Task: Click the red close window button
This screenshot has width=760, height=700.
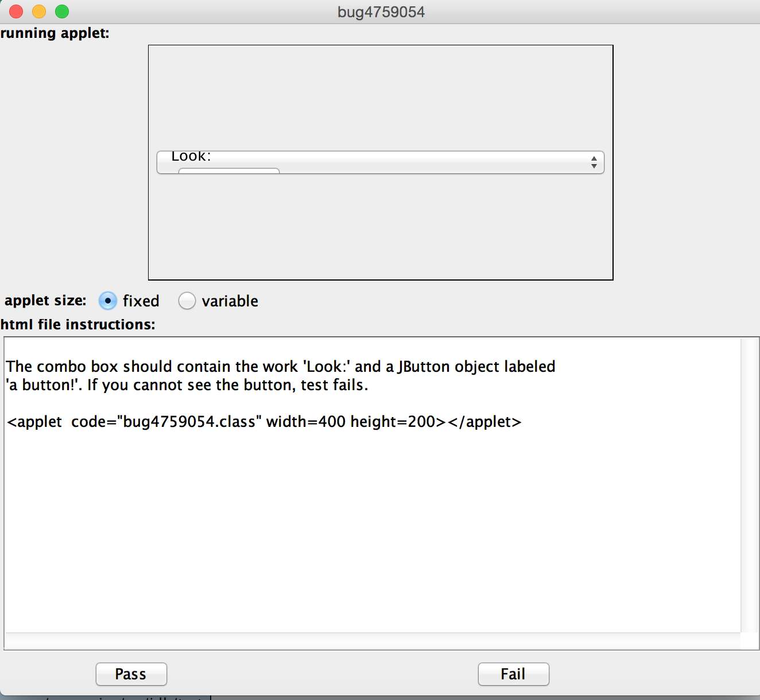Action: tap(16, 11)
